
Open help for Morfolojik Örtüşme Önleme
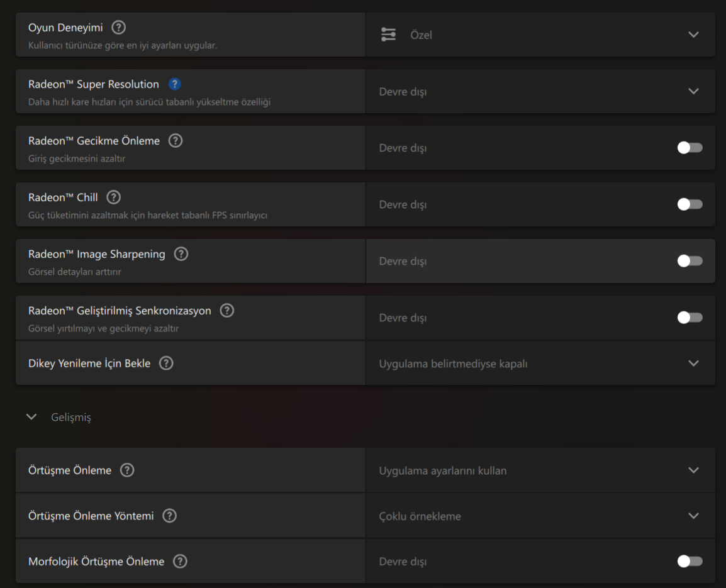click(180, 561)
